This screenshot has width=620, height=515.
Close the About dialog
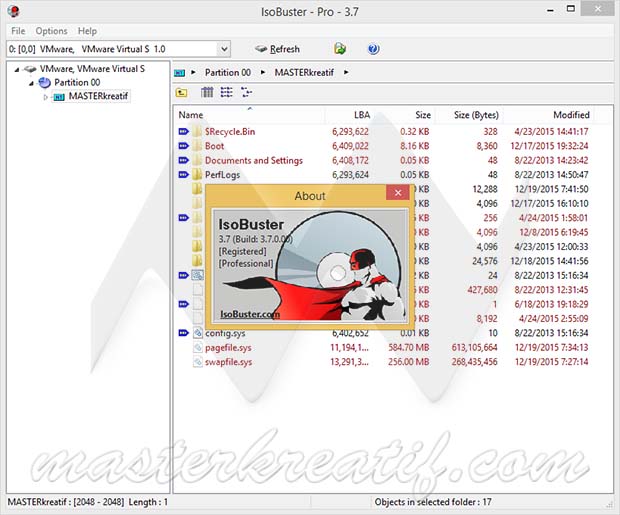point(398,193)
